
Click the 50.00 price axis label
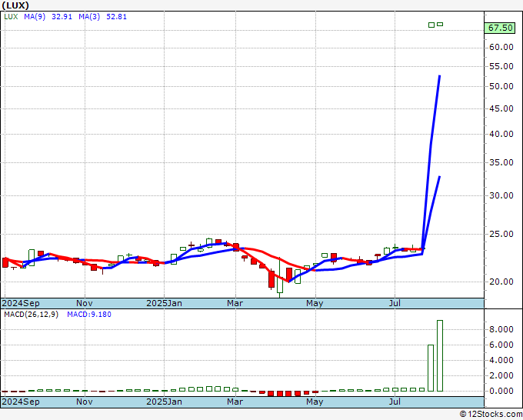(501, 86)
